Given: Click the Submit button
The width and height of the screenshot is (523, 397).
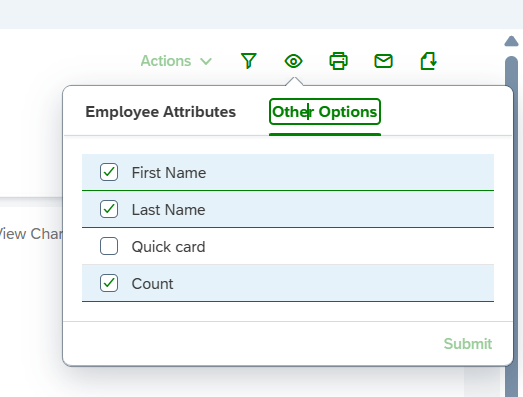Looking at the screenshot, I should tap(468, 344).
